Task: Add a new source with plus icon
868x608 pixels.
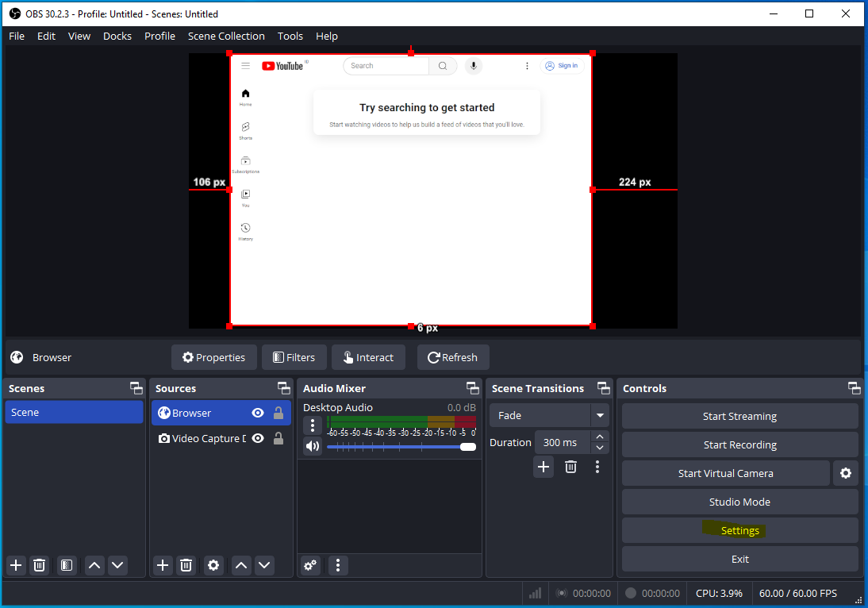Action: click(163, 565)
